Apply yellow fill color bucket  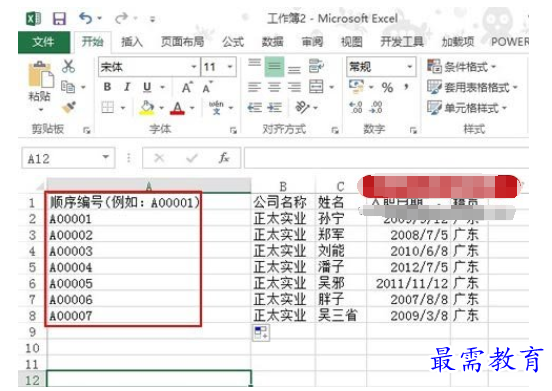(x=147, y=108)
